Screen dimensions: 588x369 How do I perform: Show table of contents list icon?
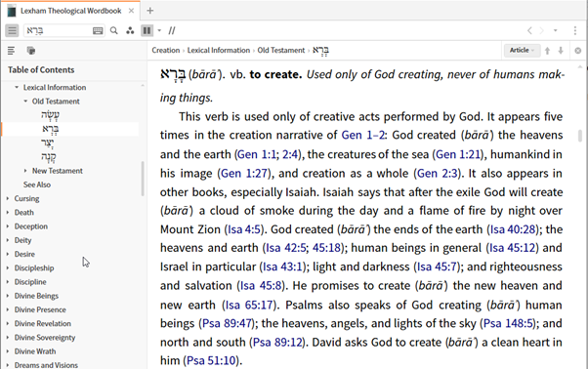point(12,50)
